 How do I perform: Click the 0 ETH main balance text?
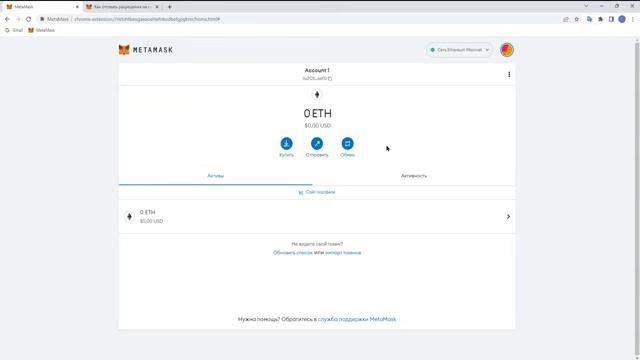pos(318,113)
